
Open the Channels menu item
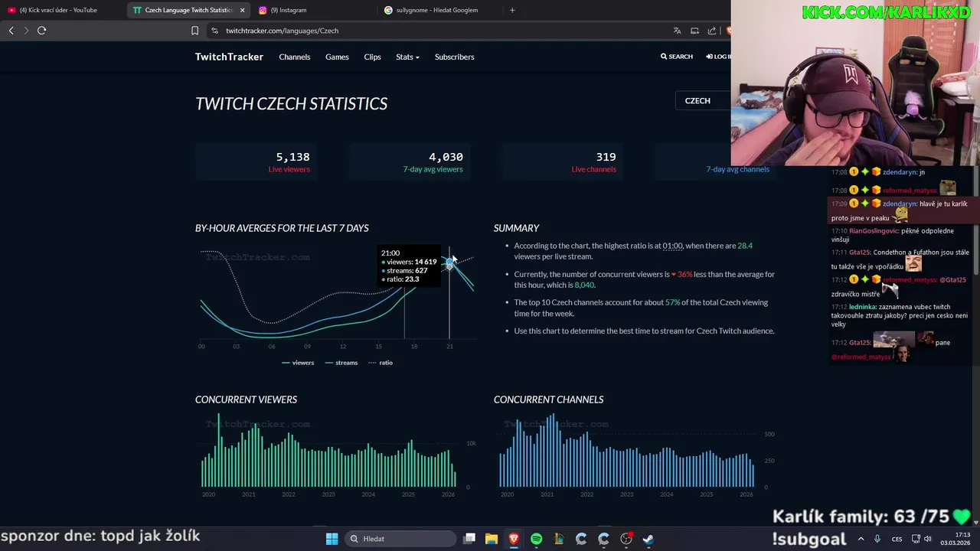(295, 57)
